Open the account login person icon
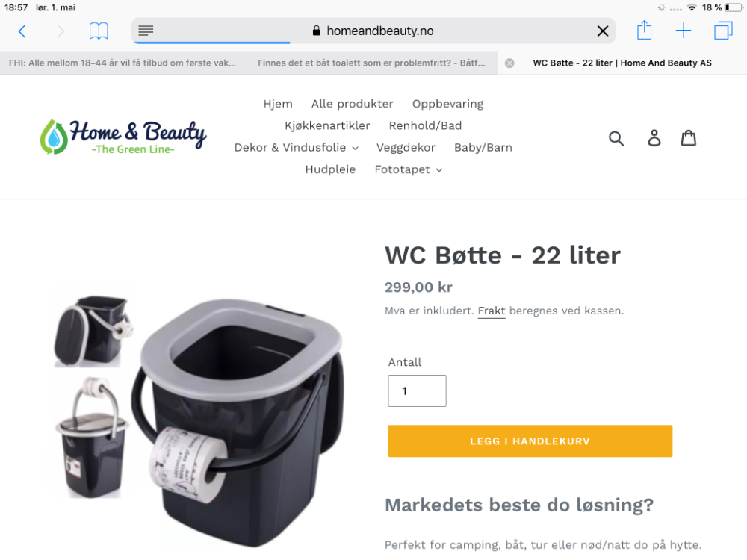747x560 pixels. 654,138
